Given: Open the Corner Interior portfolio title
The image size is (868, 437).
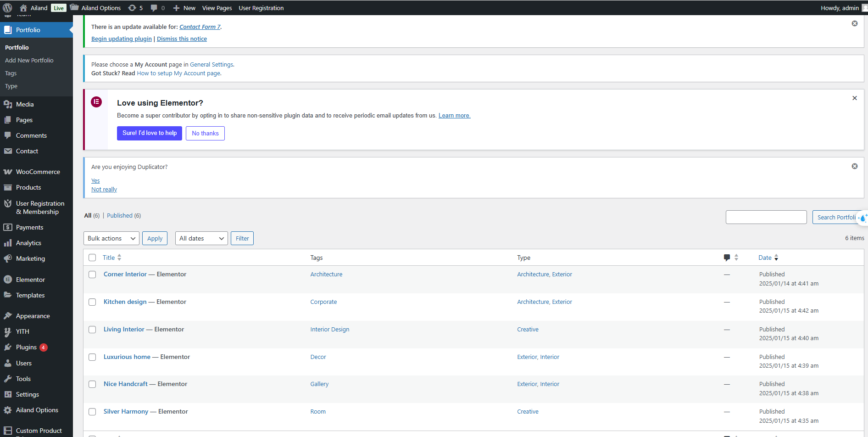Looking at the screenshot, I should click(125, 274).
